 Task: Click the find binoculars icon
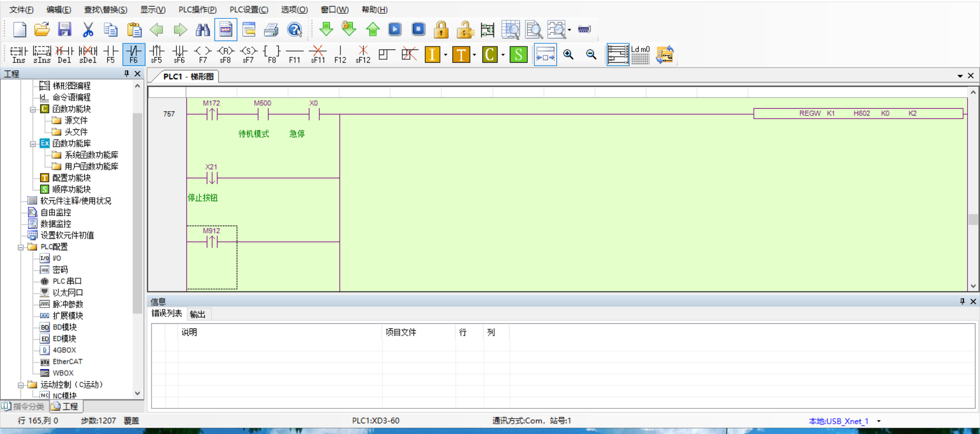[x=203, y=30]
